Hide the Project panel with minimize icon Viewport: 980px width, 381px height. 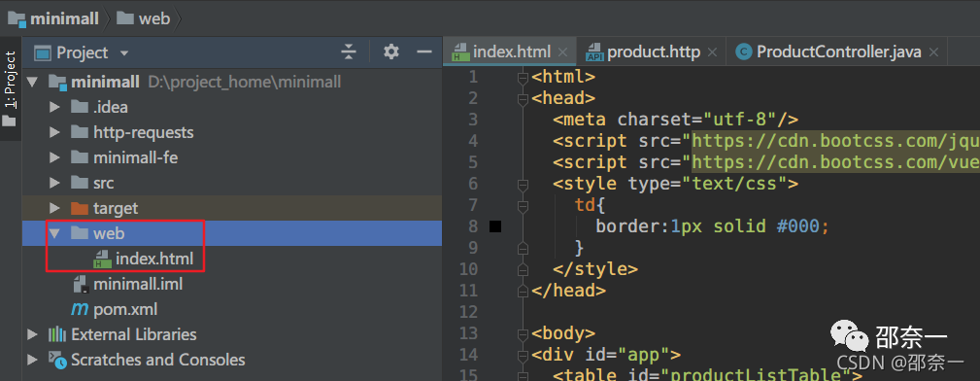pos(424,52)
